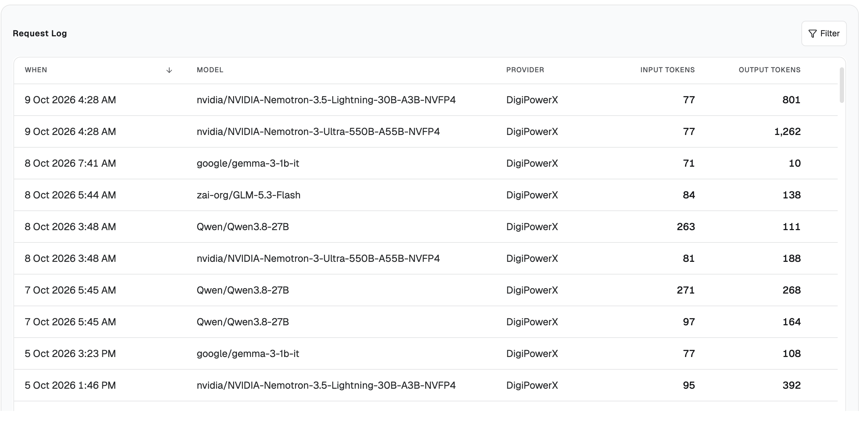The image size is (868, 437).
Task: Select the Qwen3.8-27B row with 268 output tokens
Action: point(426,290)
